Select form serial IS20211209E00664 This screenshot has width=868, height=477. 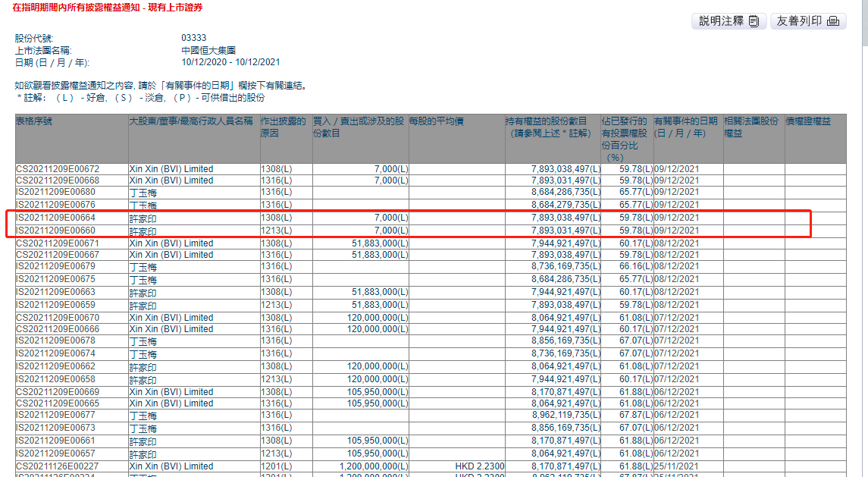coord(57,218)
